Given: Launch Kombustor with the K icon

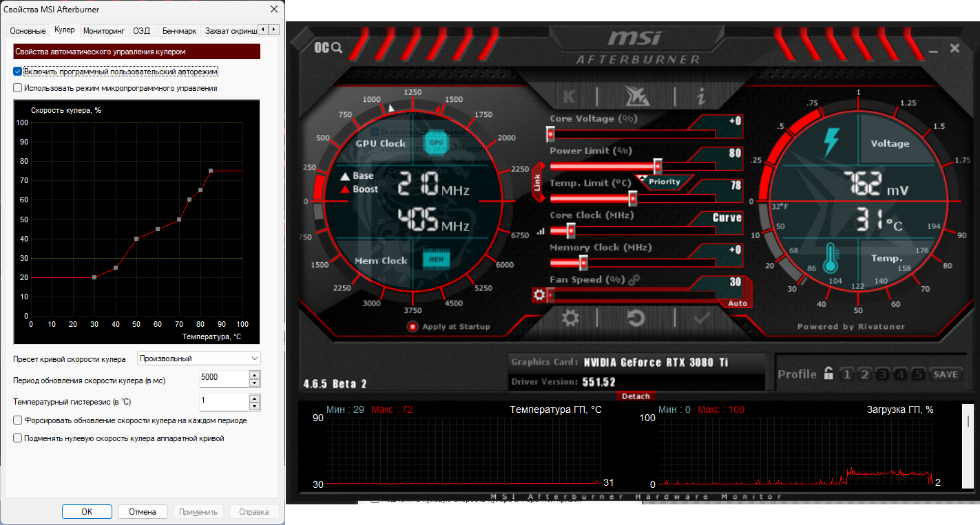Looking at the screenshot, I should tap(570, 96).
